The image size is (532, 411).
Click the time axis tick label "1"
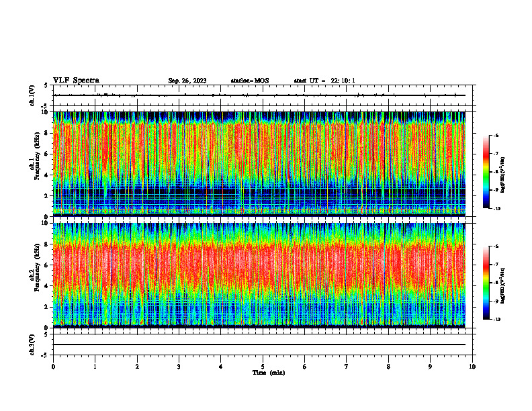(x=95, y=367)
